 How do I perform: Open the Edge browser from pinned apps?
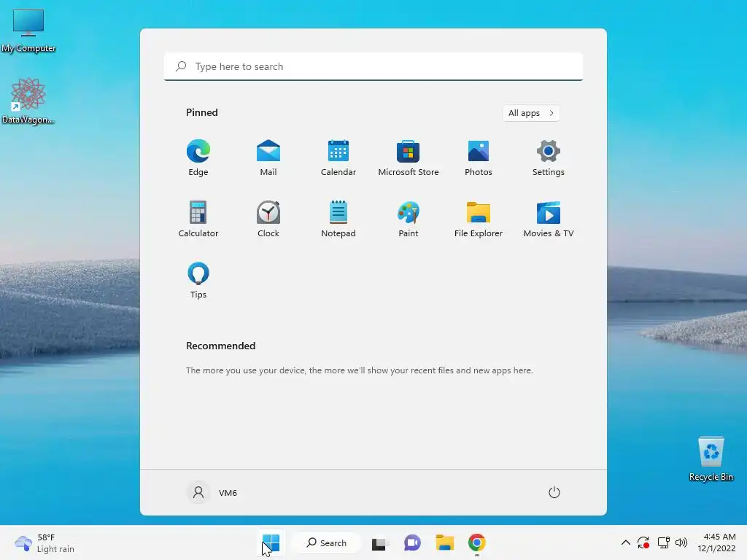198,157
